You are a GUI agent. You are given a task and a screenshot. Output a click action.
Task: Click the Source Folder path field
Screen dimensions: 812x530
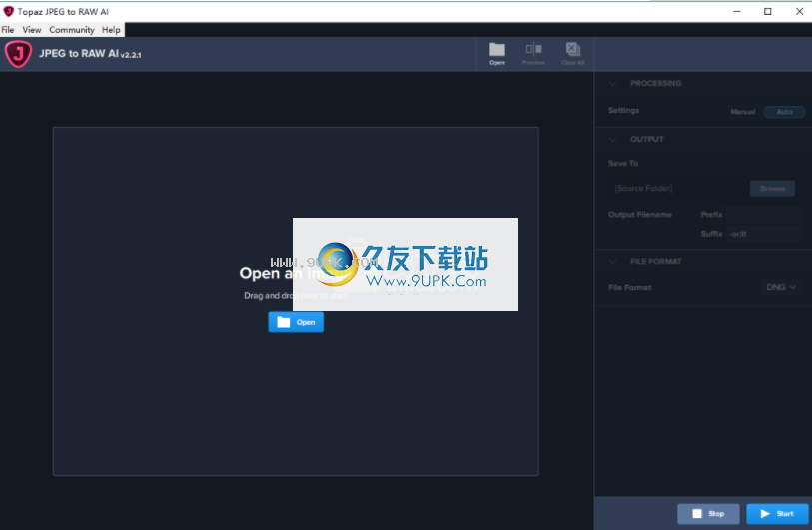pyautogui.click(x=678, y=189)
